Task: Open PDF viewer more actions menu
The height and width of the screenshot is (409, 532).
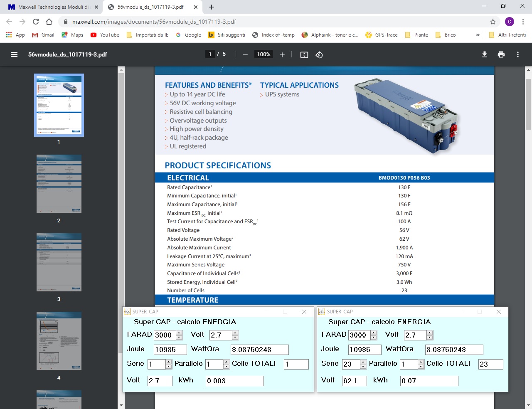Action: pyautogui.click(x=518, y=54)
